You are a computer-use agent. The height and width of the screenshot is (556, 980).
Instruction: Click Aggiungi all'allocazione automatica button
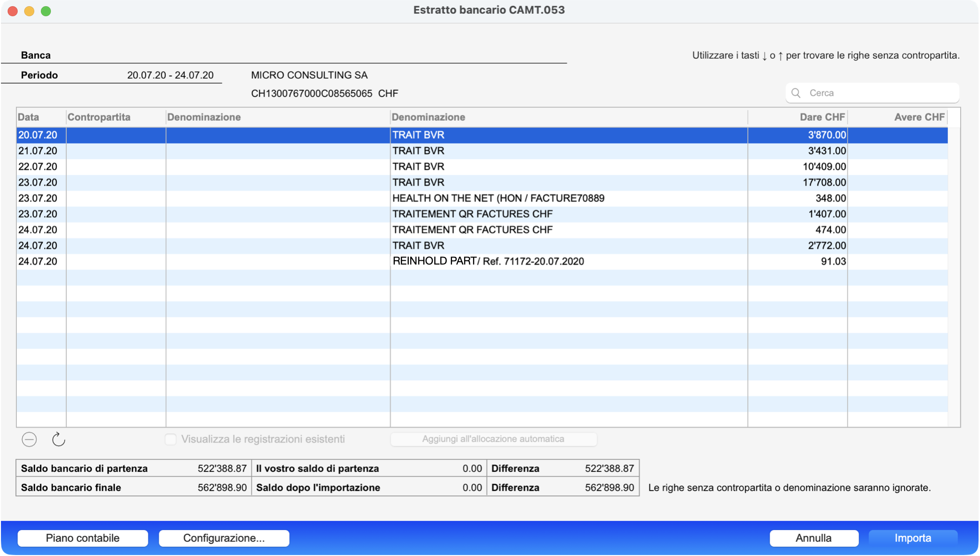(493, 439)
